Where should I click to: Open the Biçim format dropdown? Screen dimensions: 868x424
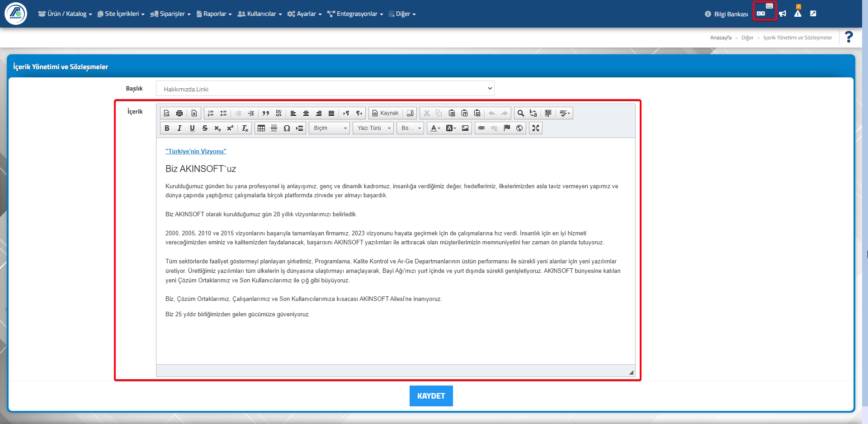coord(330,128)
